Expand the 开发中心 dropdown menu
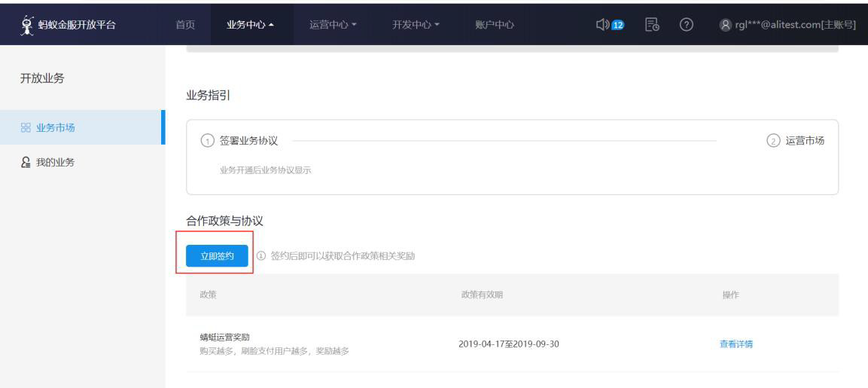868x388 pixels. pyautogui.click(x=416, y=25)
